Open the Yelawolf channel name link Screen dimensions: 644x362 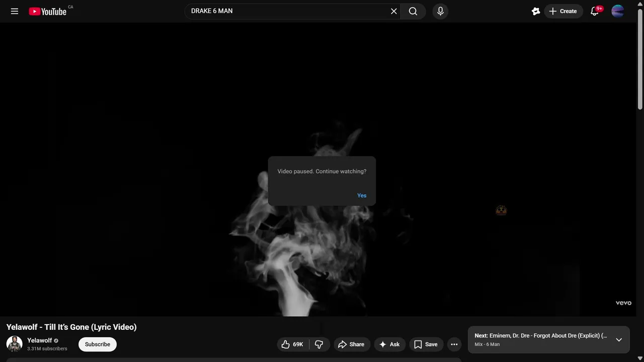point(40,340)
